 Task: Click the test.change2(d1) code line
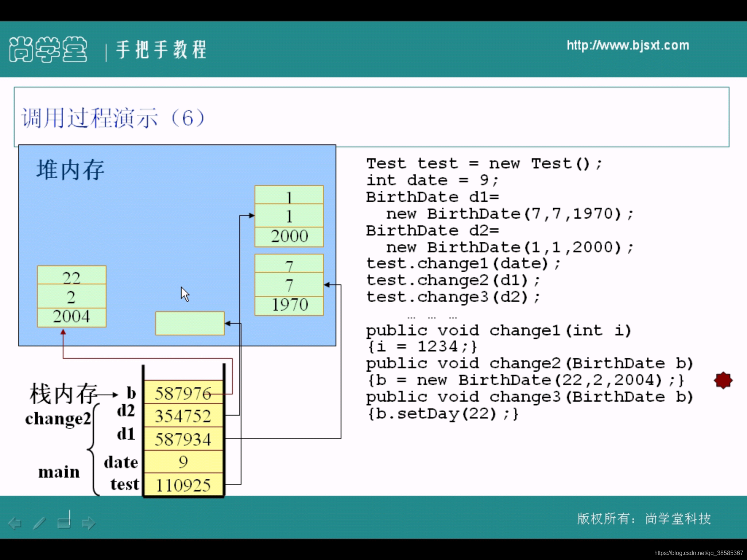[x=453, y=280]
